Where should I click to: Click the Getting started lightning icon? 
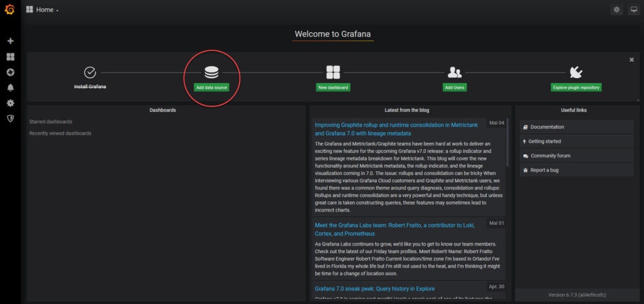tap(525, 142)
